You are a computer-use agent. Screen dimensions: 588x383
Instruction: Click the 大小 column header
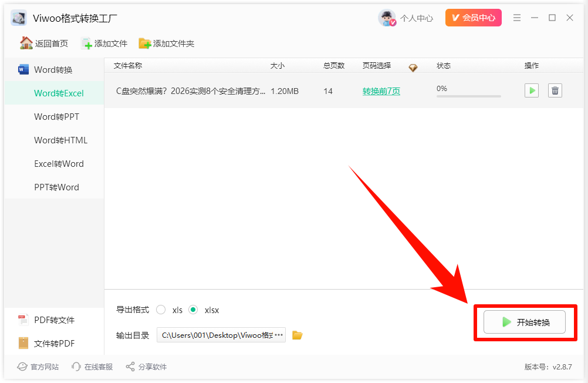[x=278, y=66]
